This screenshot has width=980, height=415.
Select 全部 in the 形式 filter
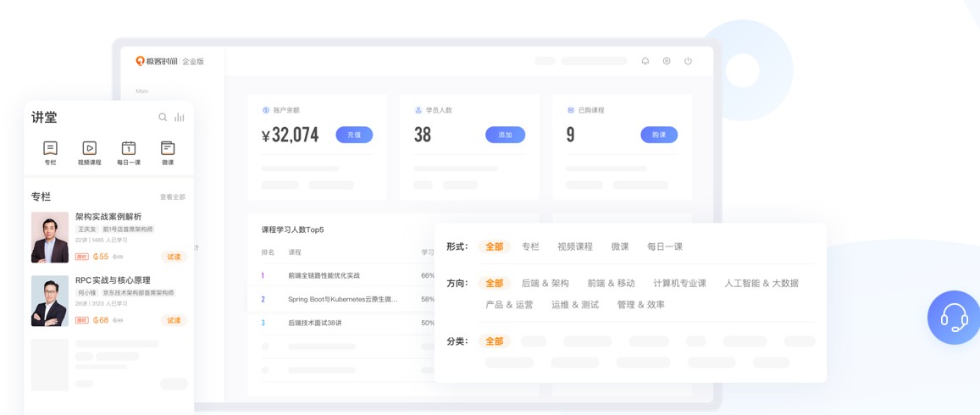[495, 246]
